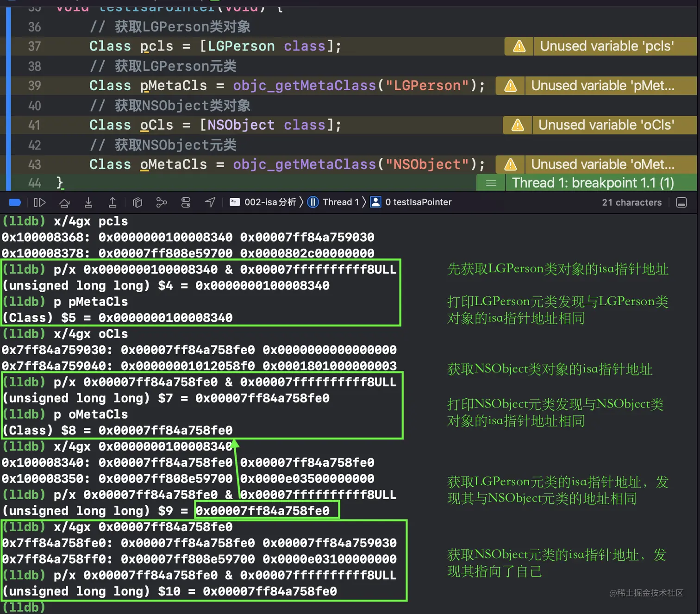The image size is (700, 614).
Task: Open the Debug View Hierarchy icon
Action: [137, 202]
